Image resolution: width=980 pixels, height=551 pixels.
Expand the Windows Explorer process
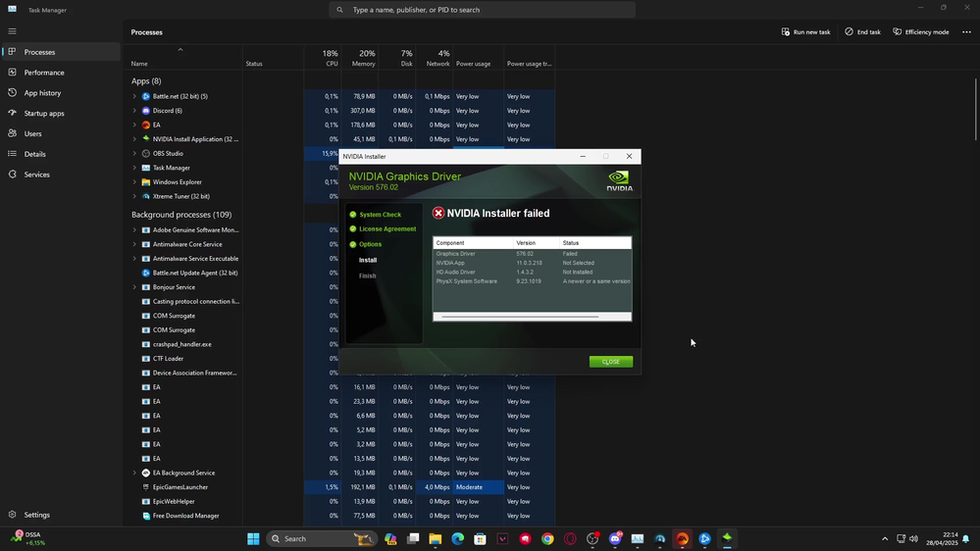[x=134, y=181]
